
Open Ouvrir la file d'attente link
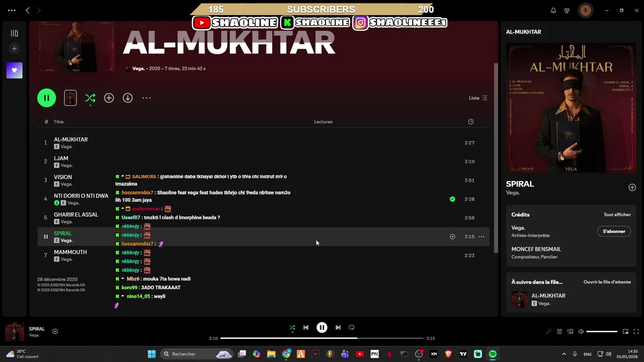[607, 282]
